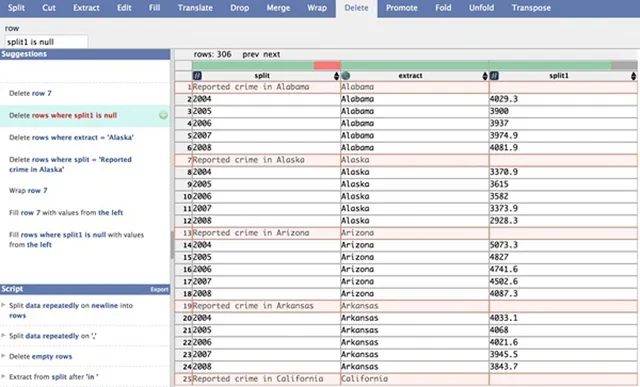The height and width of the screenshot is (387, 640).
Task: Click the globe type icon of extract column
Action: (346, 76)
